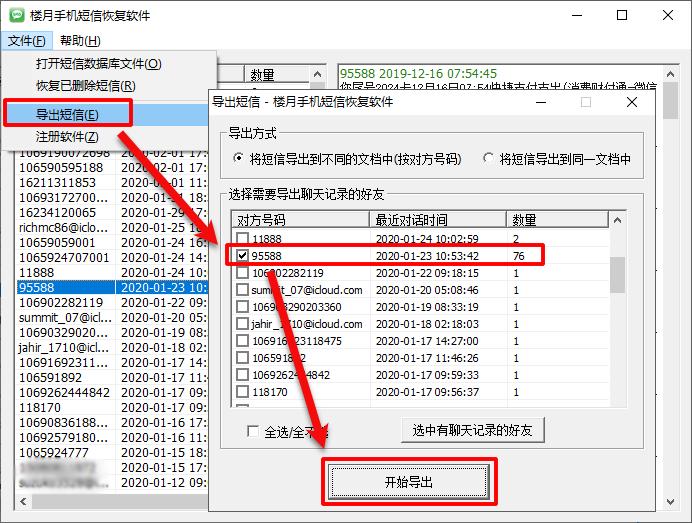Click up arrow of message pane scrollbar
Image resolution: width=692 pixels, height=523 pixels.
click(670, 74)
